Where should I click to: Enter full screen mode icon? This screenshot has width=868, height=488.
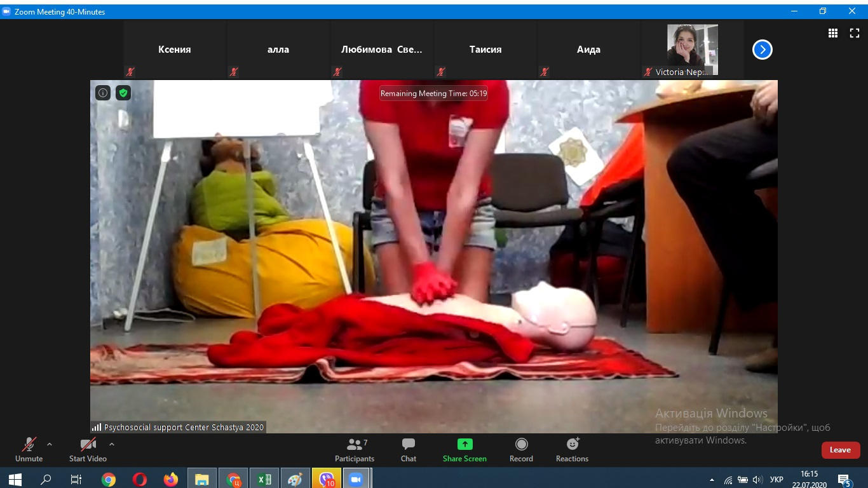[855, 33]
